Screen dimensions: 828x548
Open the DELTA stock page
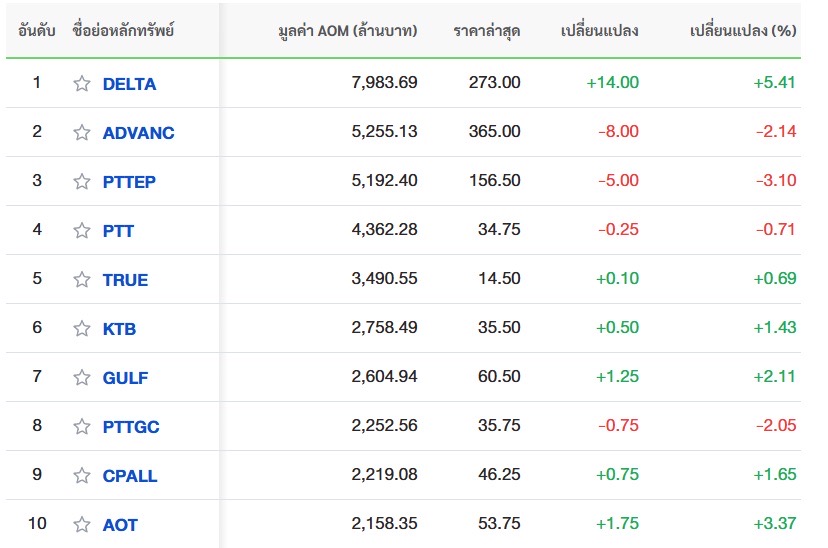click(129, 84)
